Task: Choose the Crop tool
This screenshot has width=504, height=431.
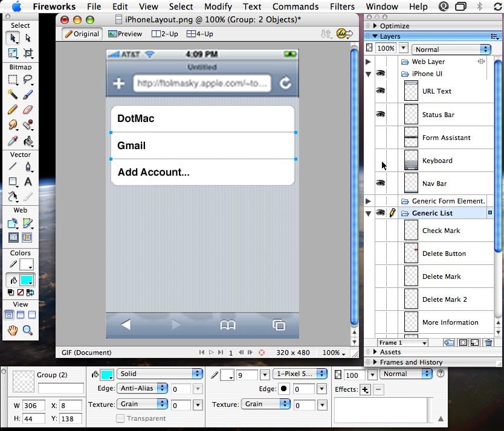Action: 28,53
